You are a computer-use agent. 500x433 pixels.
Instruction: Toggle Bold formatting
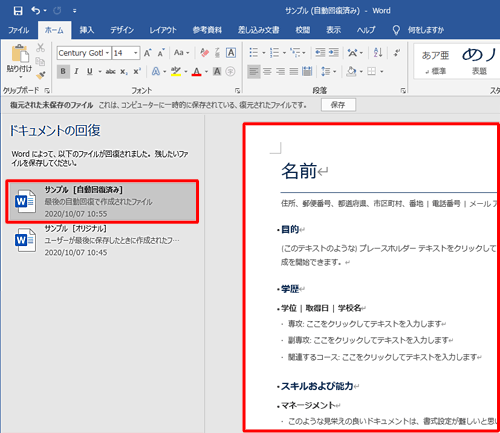[63, 71]
